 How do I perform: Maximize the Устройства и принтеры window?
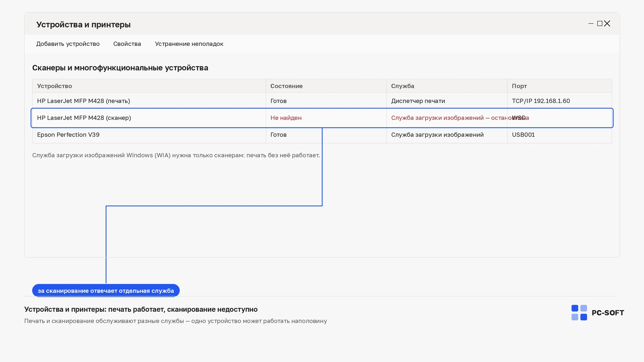click(600, 24)
